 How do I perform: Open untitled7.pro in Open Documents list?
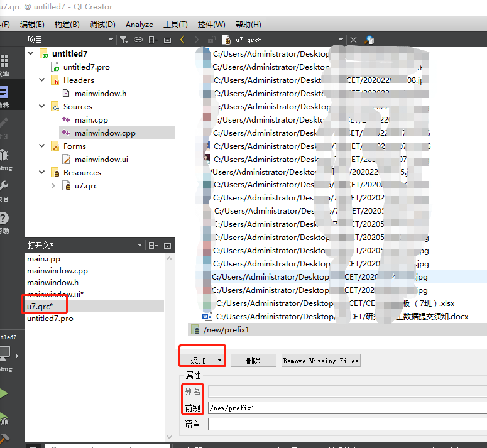click(x=50, y=318)
